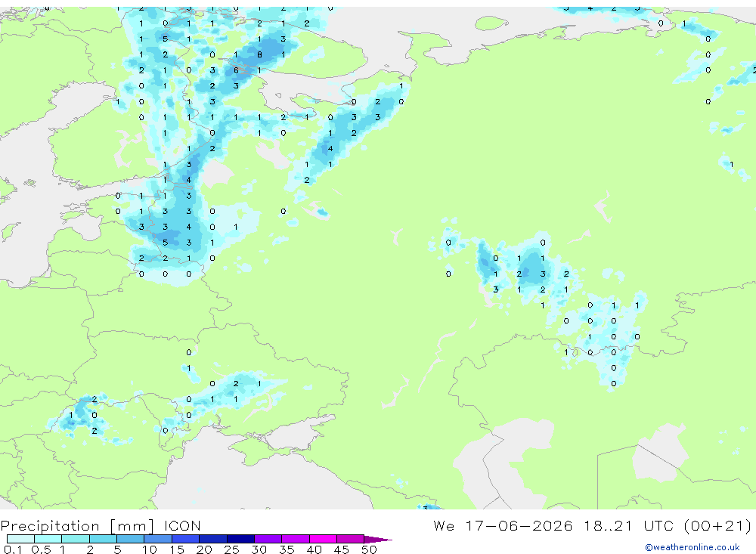This screenshot has width=756, height=554.
Task: Click the legend label "25"
Action: coord(232,549)
